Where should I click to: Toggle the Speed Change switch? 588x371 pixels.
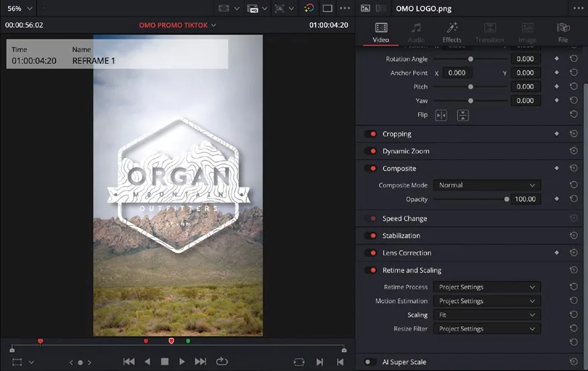[x=371, y=218]
